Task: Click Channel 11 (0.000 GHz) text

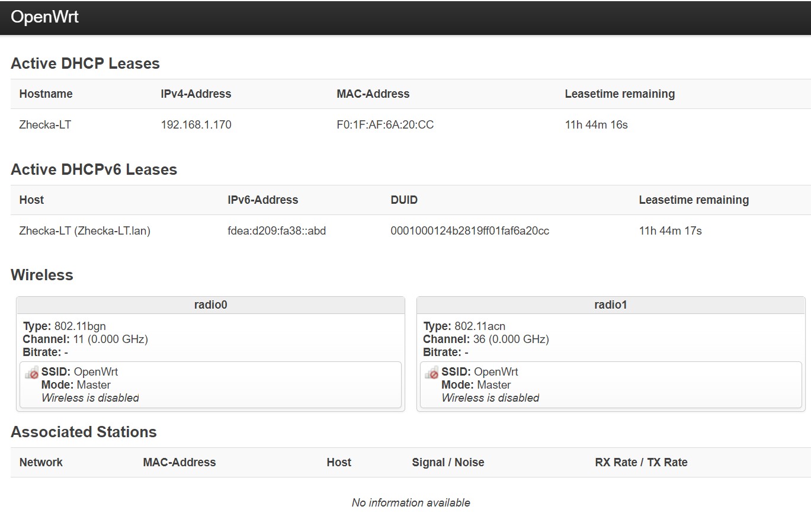Action: (x=85, y=339)
